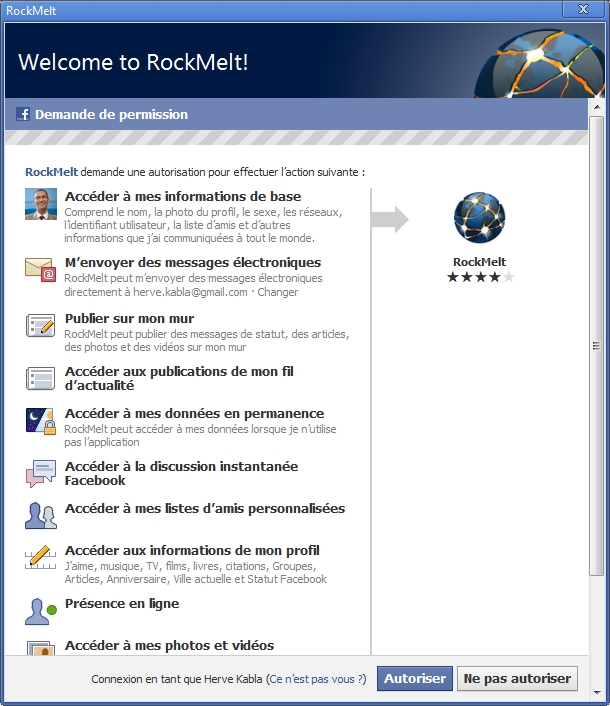
Task: Click 'Accéder aux informations de mon profil' heading
Action: point(192,550)
